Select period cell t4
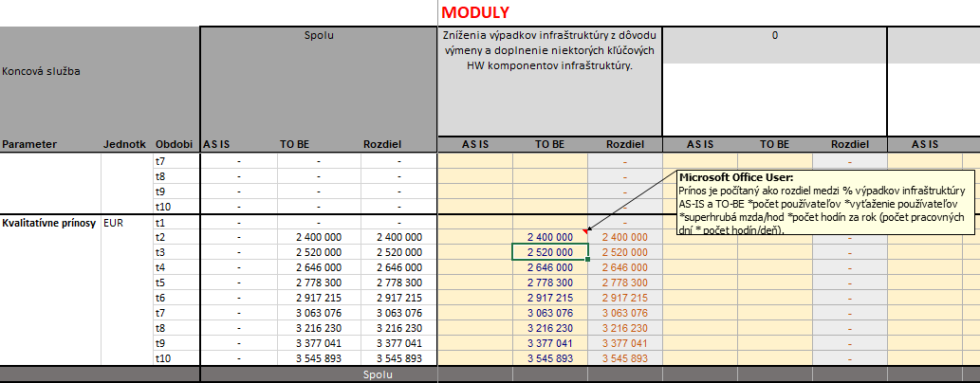The width and height of the screenshot is (980, 383). 176,267
